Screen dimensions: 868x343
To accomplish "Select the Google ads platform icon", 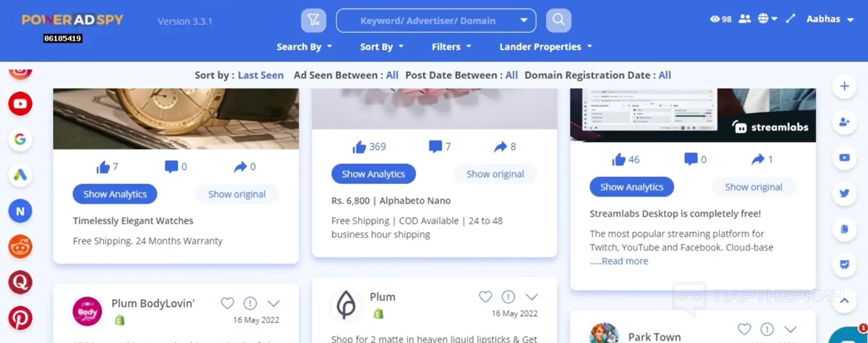I will tap(20, 139).
